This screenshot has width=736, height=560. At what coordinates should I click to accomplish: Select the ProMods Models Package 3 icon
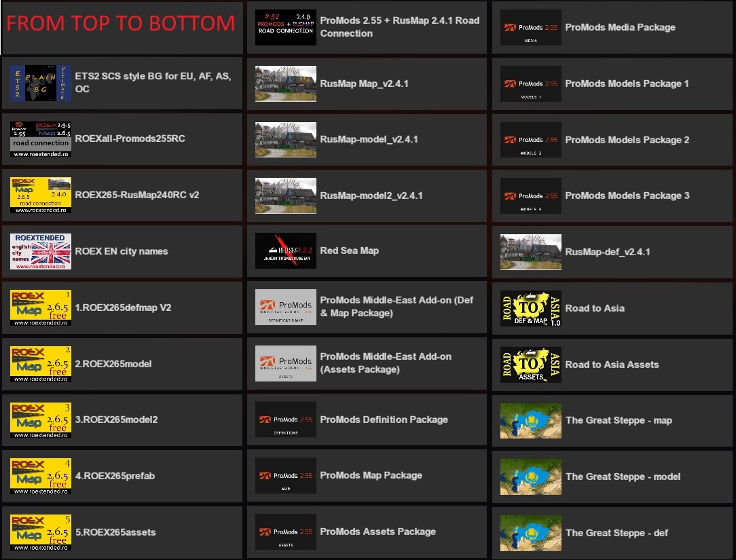[x=531, y=195]
